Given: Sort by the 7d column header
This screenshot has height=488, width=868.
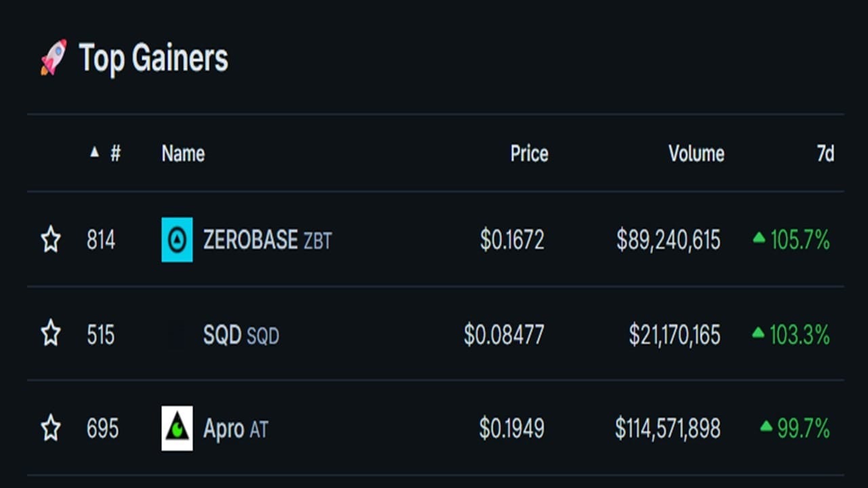Looking at the screenshot, I should (x=825, y=154).
